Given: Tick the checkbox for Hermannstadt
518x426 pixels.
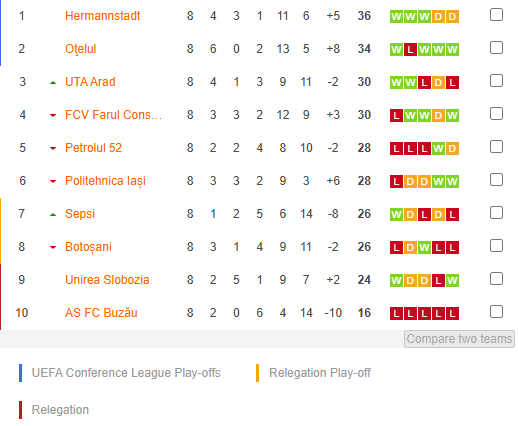Looking at the screenshot, I should tap(496, 15).
